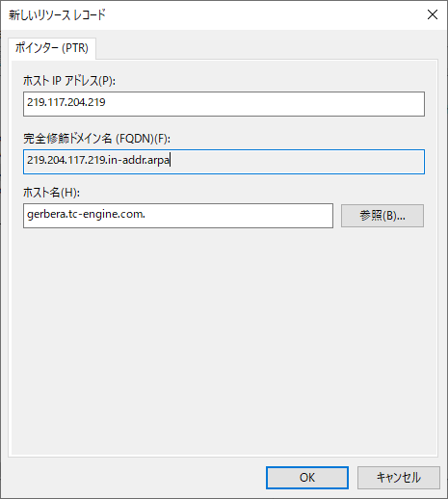448x499 pixels.
Task: Click the ホスト IP アドレス input field
Action: click(224, 104)
